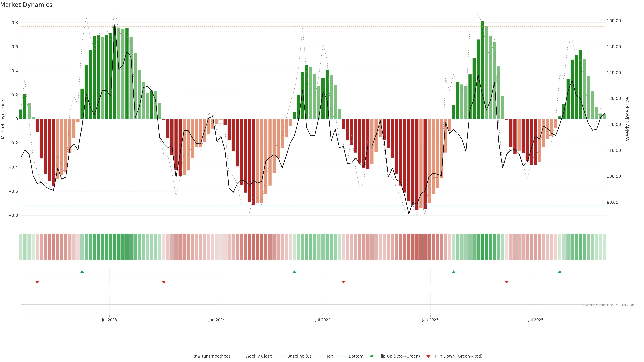Viewport: 644px width, 362px height.
Task: Click the green flip-up triangle after Jan 2025
Action: coord(453,272)
